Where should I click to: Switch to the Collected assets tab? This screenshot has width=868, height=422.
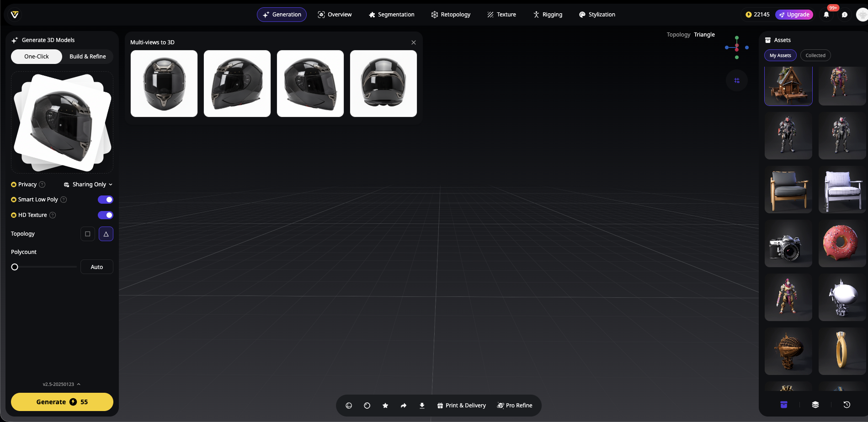[x=815, y=56]
